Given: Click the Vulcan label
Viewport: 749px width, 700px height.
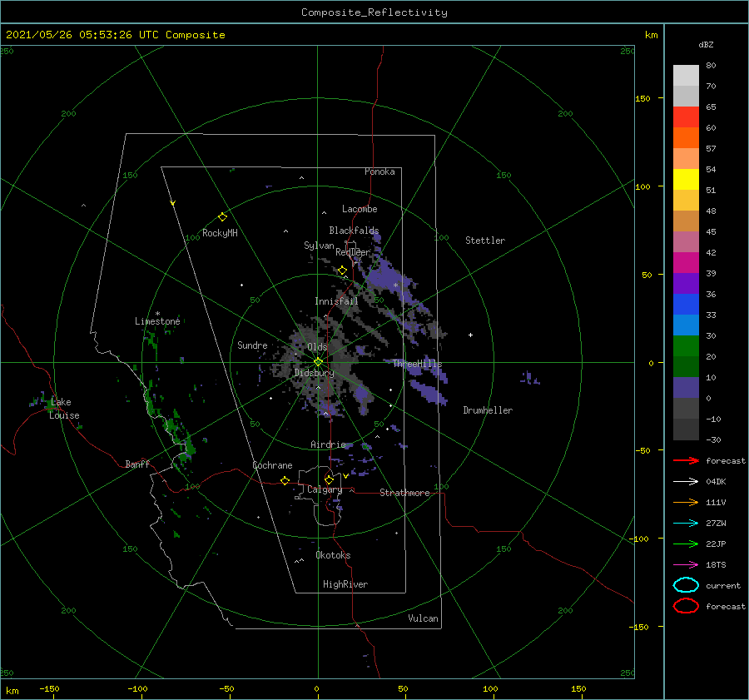Looking at the screenshot, I should point(423,618).
